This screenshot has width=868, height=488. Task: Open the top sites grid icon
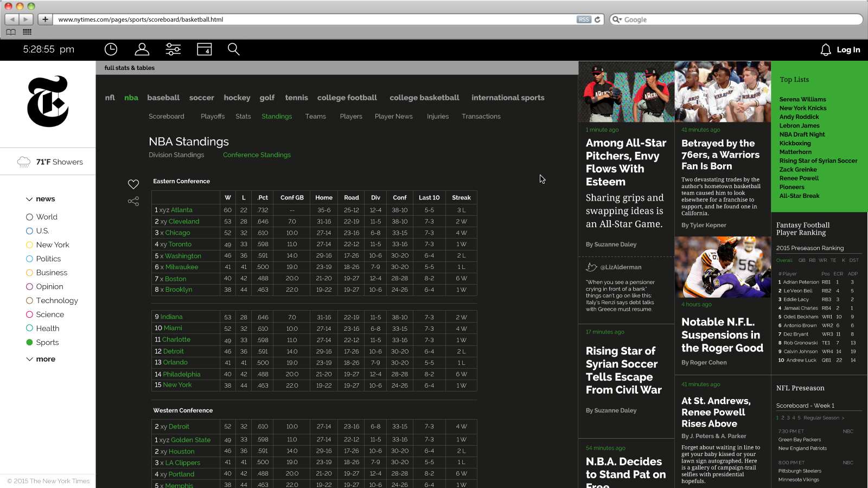(27, 32)
